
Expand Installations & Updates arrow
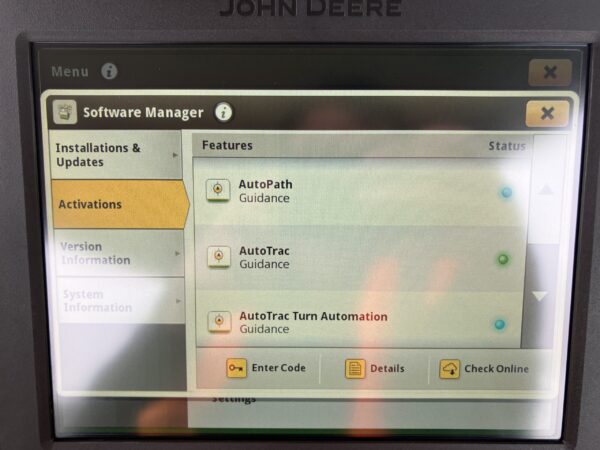pos(175,155)
